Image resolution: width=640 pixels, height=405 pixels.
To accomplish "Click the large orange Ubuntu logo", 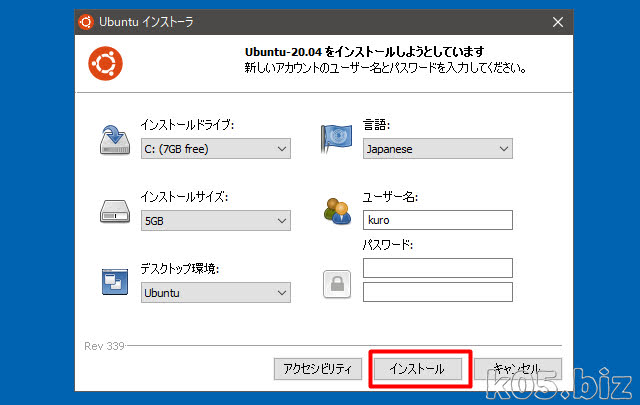I will click(105, 63).
